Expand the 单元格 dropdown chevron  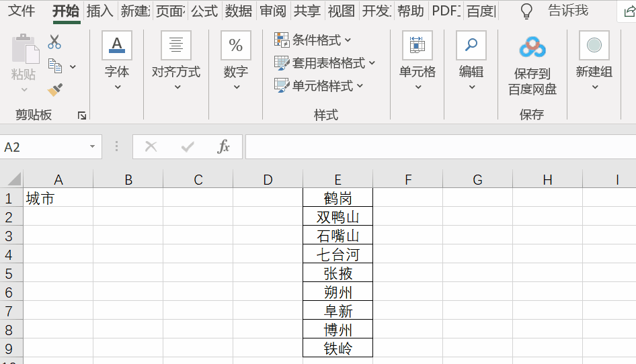click(x=418, y=87)
